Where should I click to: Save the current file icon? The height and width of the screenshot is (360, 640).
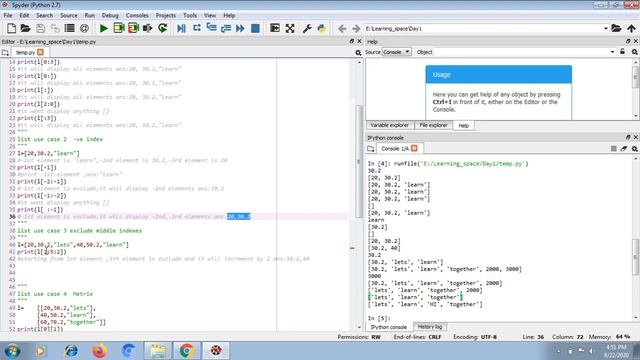tap(40, 28)
